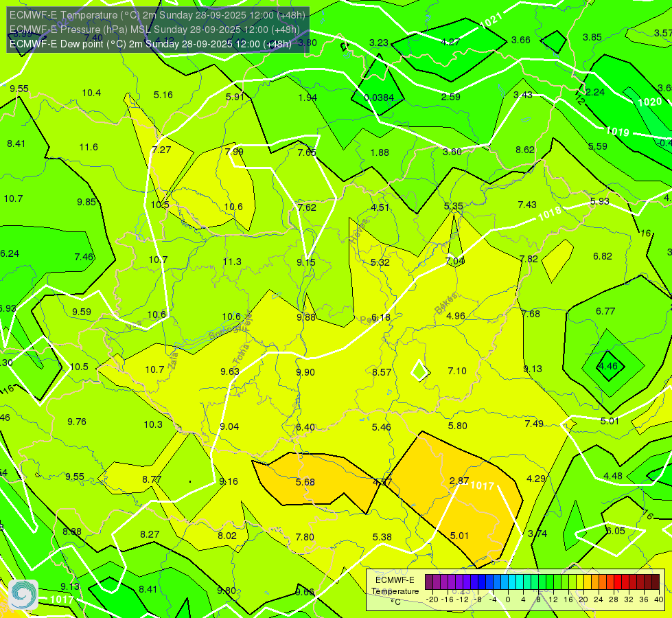Screen dimensions: 672x618
Task: Click the 0.0384 dew point value
Action: [x=379, y=98]
